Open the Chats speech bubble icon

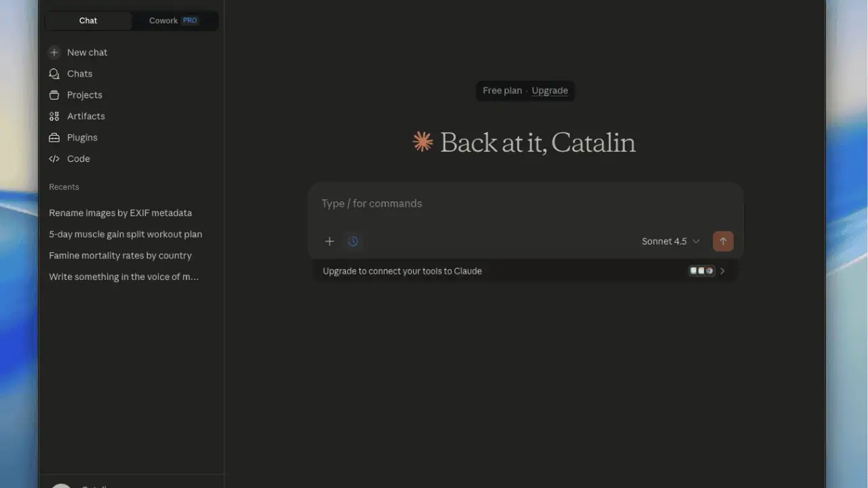point(54,74)
